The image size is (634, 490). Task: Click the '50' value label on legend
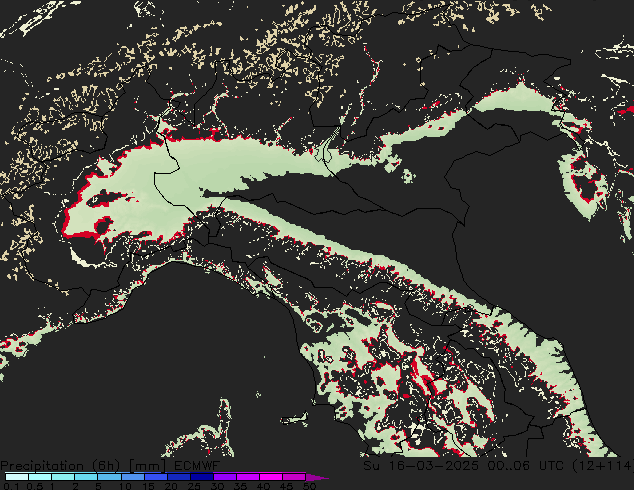309,486
